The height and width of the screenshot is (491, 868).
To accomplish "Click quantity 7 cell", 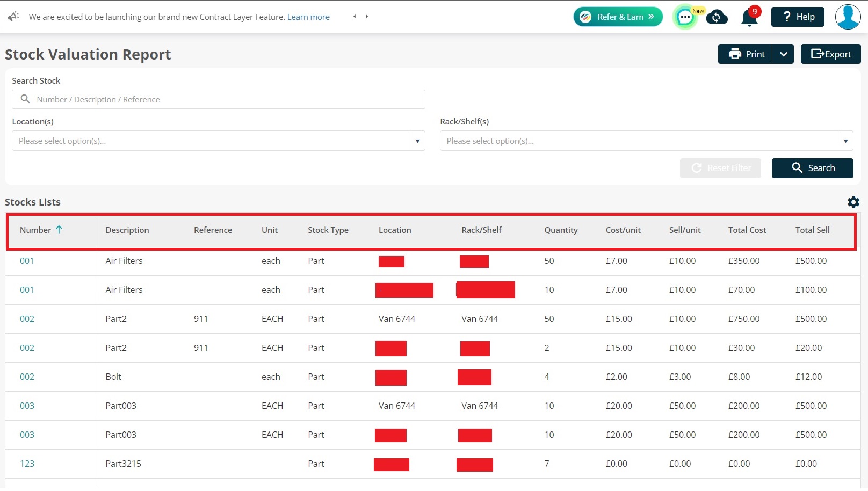I will pos(547,464).
